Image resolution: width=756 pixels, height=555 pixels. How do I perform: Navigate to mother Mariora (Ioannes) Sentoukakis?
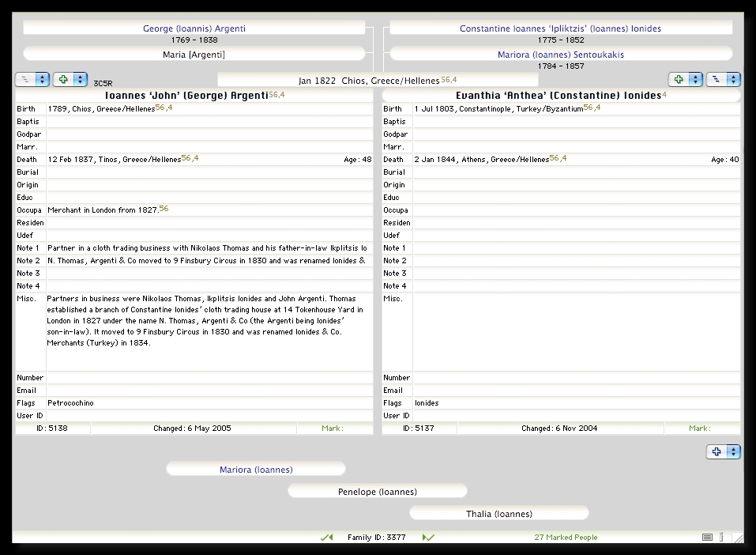(560, 55)
